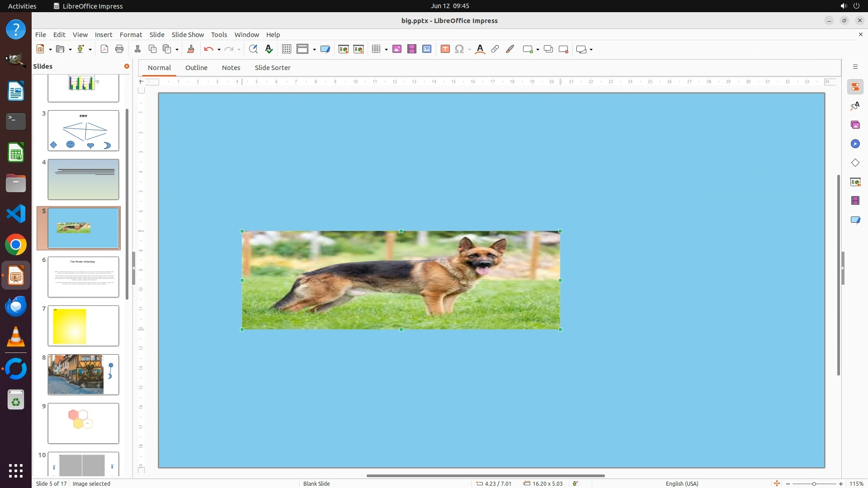The height and width of the screenshot is (488, 868).
Task: Close the Slides panel with orange button
Action: 127,66
